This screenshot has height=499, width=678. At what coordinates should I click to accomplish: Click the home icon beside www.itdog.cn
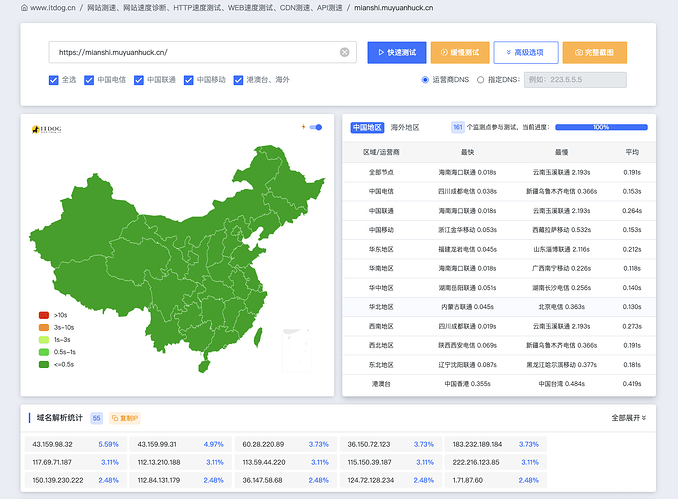click(x=24, y=8)
